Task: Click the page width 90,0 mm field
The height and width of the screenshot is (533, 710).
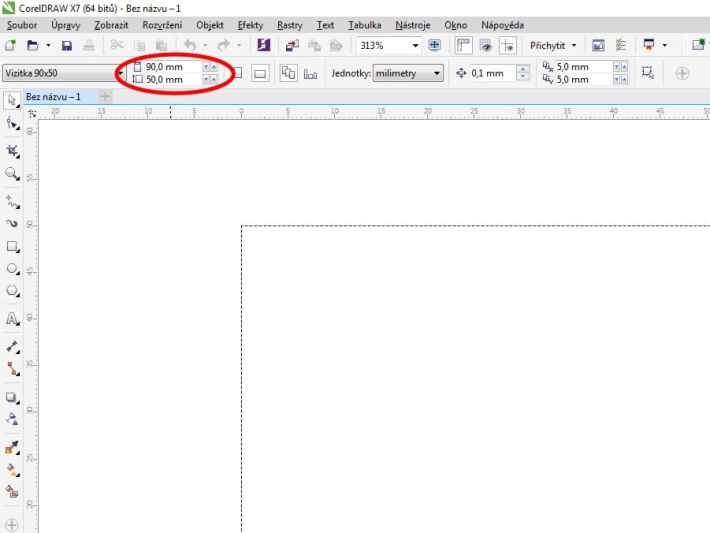Action: [173, 67]
